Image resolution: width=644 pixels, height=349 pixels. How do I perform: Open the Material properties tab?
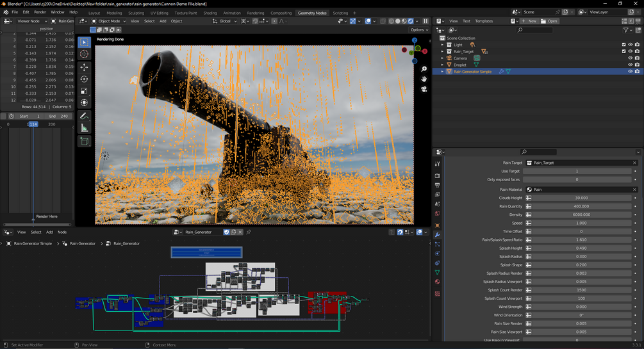(x=438, y=281)
